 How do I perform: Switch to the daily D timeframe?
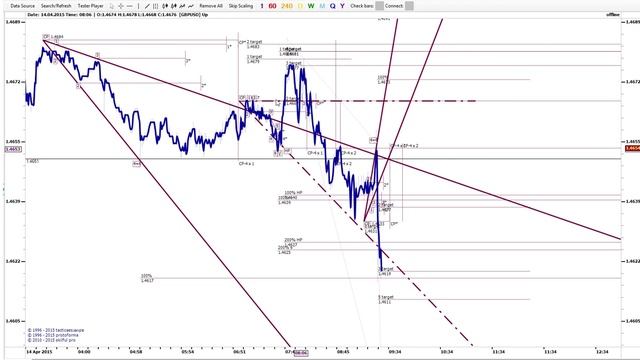(x=300, y=6)
